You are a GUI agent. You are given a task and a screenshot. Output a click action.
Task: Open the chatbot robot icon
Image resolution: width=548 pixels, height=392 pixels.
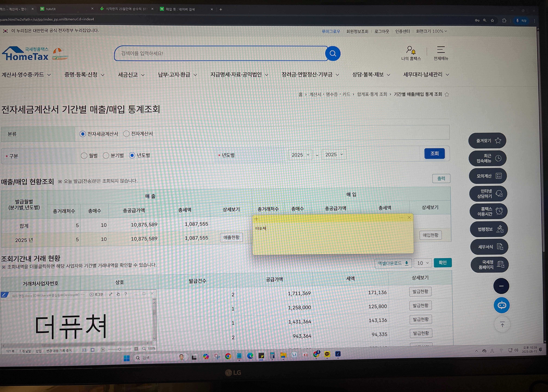point(502,305)
